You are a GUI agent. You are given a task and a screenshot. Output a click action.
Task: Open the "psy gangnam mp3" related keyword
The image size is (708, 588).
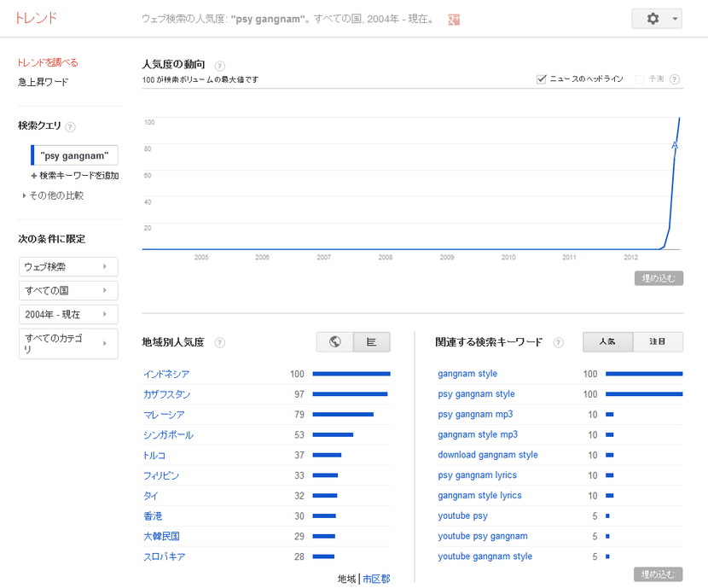[475, 414]
